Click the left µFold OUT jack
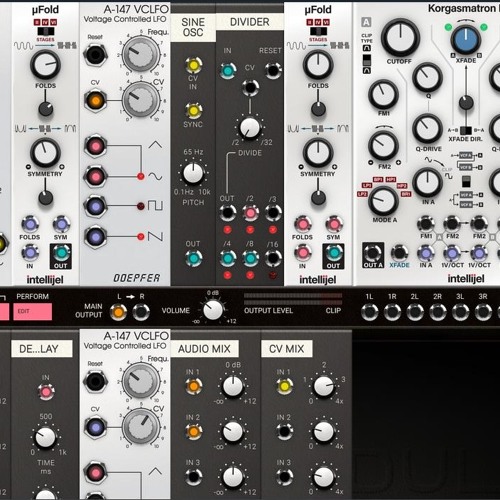This screenshot has height=500, width=500. tap(61, 253)
